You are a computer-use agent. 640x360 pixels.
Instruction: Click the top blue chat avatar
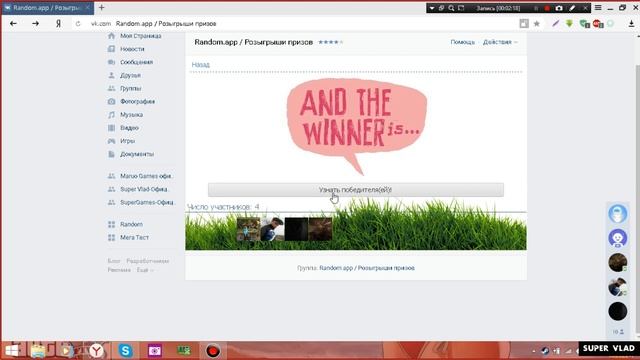click(618, 213)
